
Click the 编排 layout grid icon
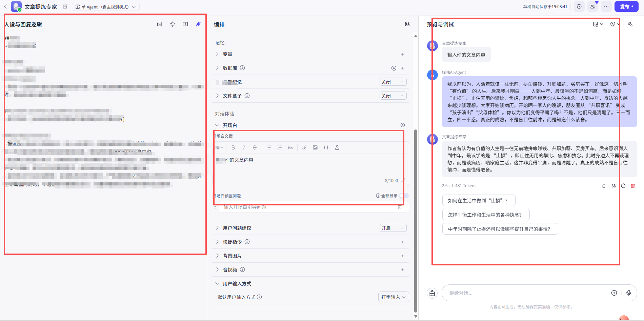(407, 24)
